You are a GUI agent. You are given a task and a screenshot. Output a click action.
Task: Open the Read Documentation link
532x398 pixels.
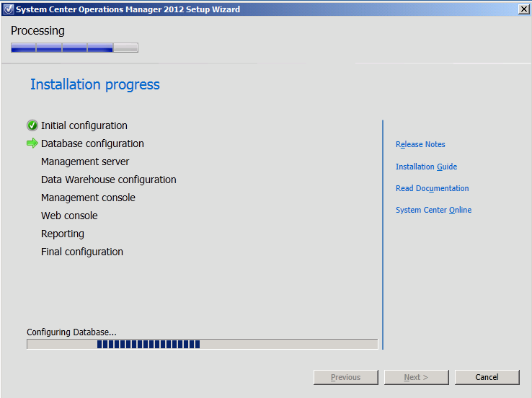pos(433,188)
